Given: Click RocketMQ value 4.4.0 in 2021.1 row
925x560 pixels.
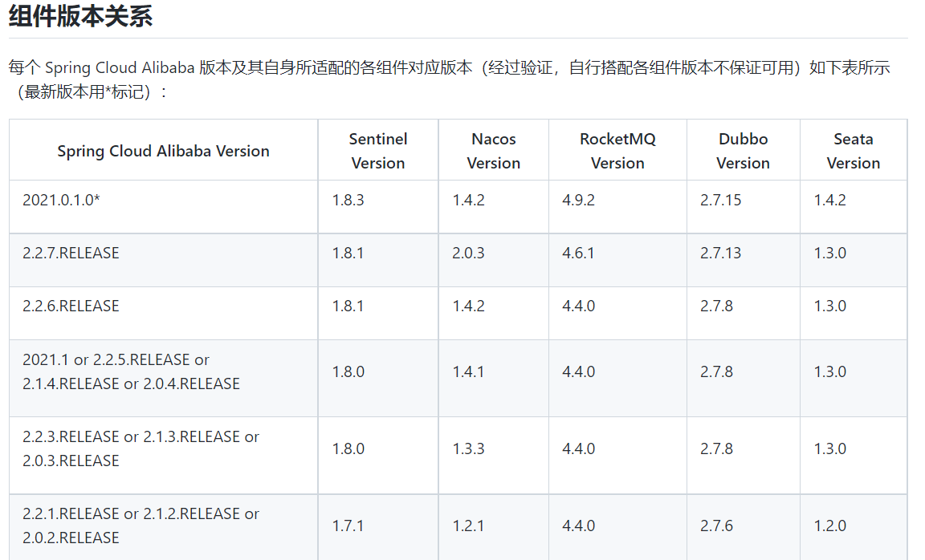Looking at the screenshot, I should pyautogui.click(x=579, y=371).
